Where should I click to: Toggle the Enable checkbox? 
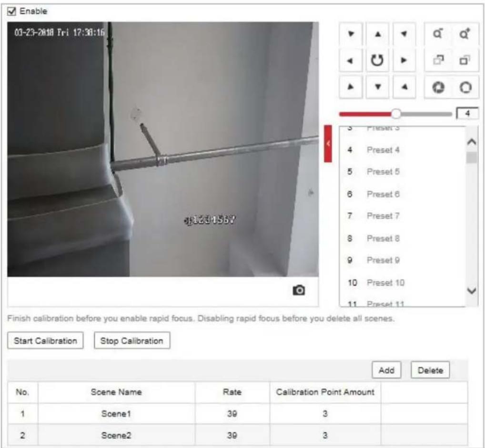[11, 11]
